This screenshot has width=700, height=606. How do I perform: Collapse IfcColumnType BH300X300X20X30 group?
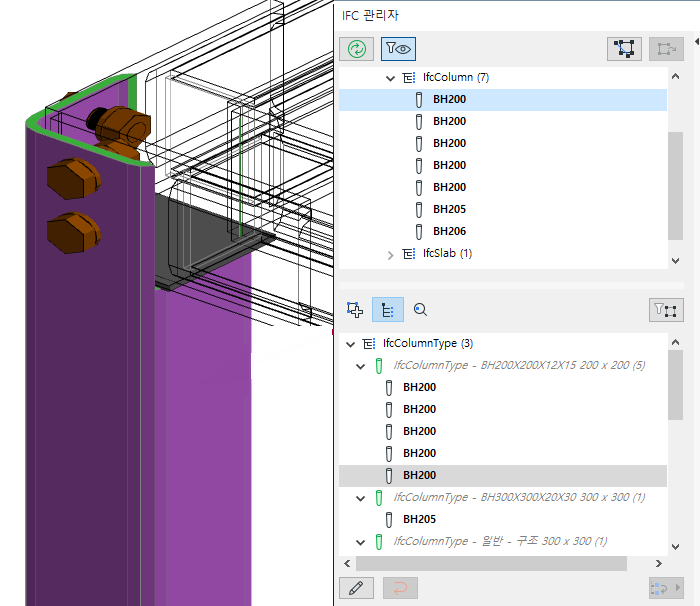[x=360, y=498]
